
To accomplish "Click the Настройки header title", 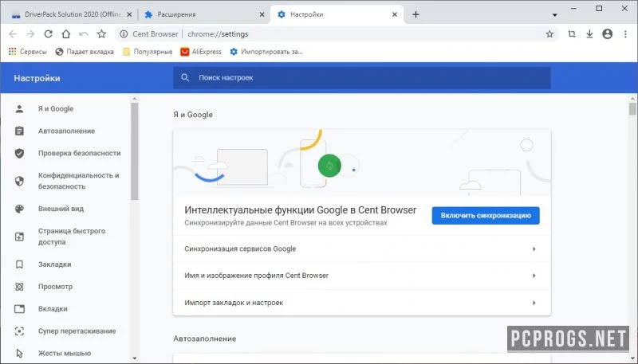I will [x=37, y=78].
